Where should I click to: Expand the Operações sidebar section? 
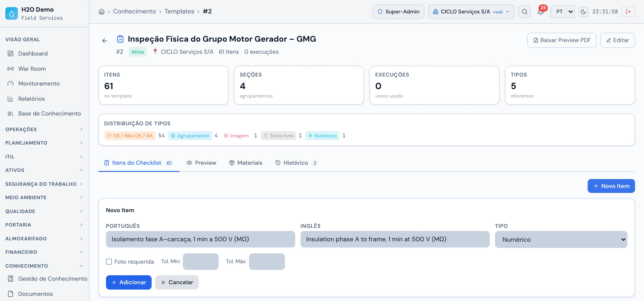[x=44, y=129]
